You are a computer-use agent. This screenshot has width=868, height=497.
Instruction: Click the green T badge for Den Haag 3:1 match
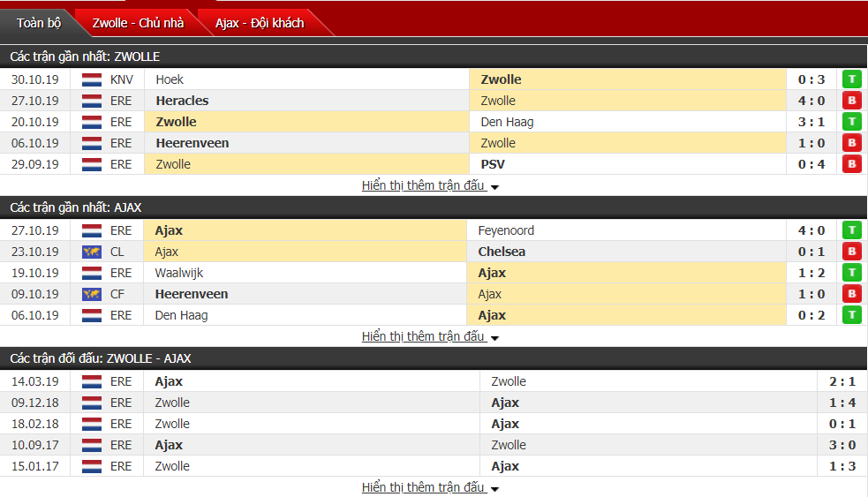point(852,122)
